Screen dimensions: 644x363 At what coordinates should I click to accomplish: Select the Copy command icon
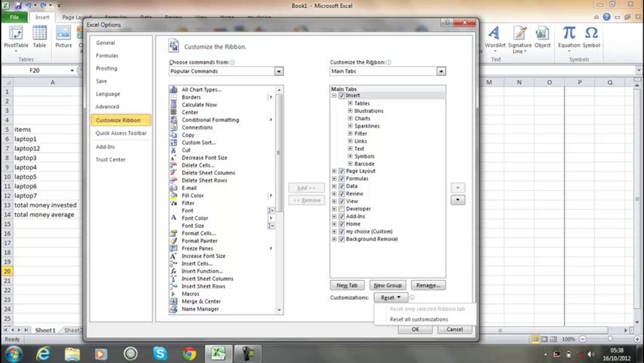tap(174, 135)
